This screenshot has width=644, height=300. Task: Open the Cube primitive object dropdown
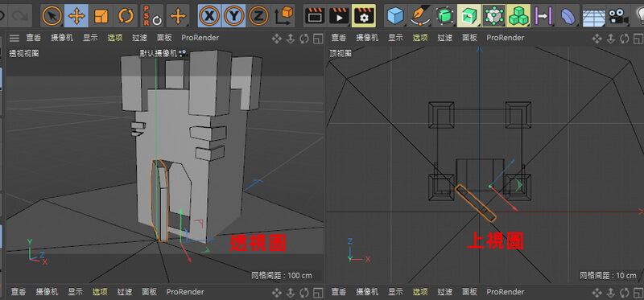click(x=396, y=15)
